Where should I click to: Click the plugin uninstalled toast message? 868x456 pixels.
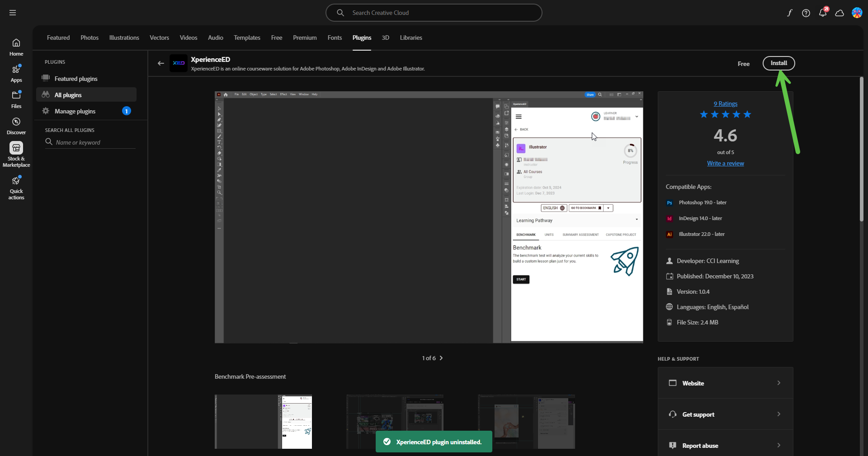pos(434,442)
